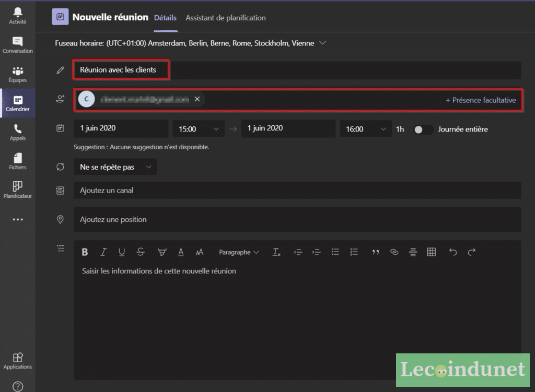
Task: Toggle bold formatting
Action: pos(85,252)
